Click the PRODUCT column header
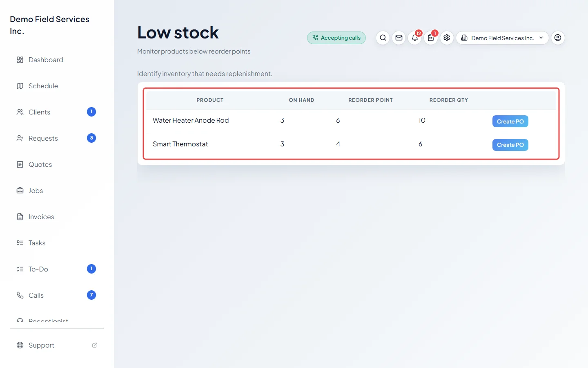This screenshot has width=588, height=368. (210, 100)
